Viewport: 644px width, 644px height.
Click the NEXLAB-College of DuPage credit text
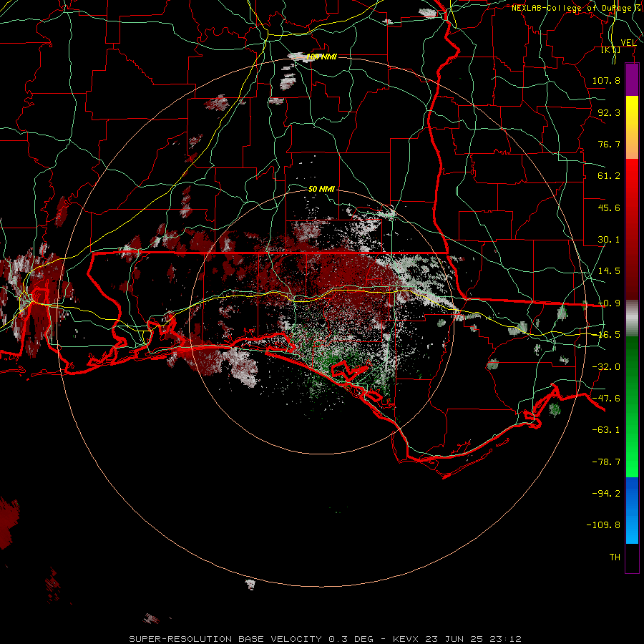click(x=577, y=8)
